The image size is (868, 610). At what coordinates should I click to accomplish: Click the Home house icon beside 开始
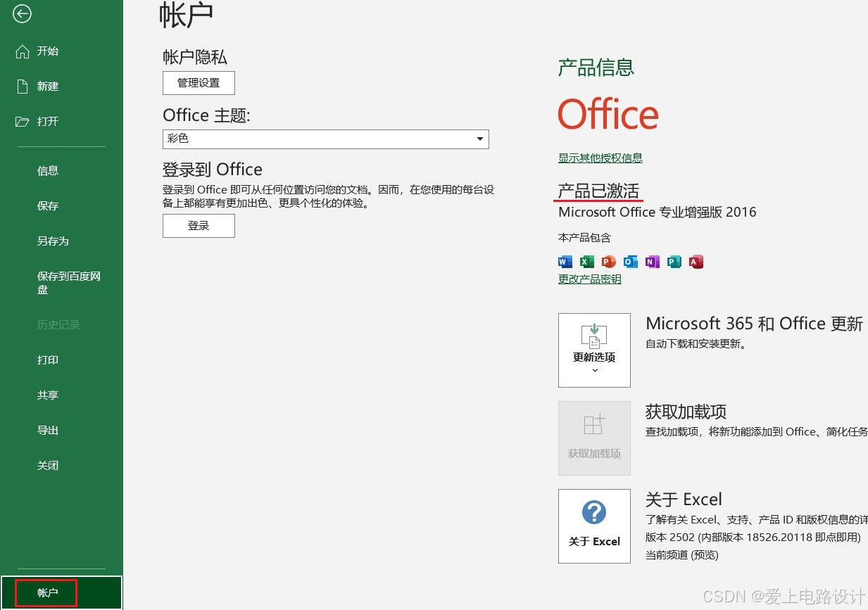[22, 51]
